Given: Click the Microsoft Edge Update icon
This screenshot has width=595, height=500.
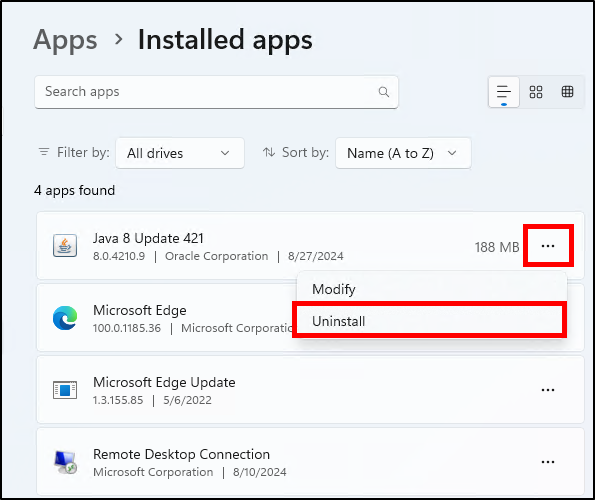Looking at the screenshot, I should (x=65, y=390).
